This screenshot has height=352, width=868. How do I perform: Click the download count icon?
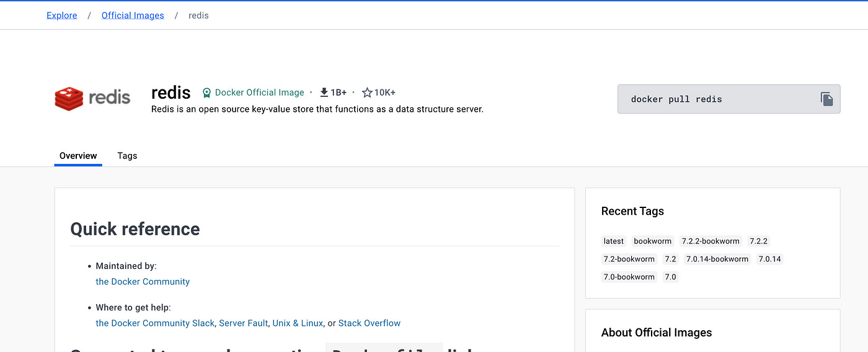(x=324, y=93)
